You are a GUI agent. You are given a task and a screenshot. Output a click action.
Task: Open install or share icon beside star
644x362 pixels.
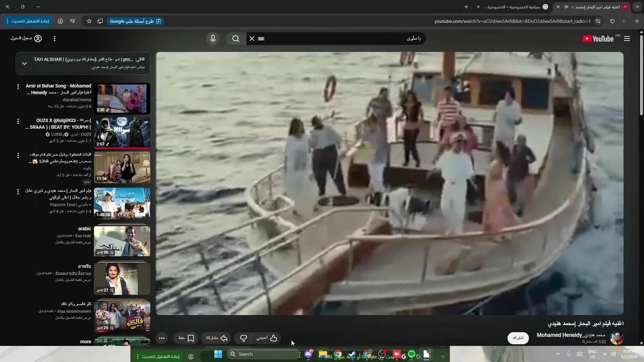(100, 21)
